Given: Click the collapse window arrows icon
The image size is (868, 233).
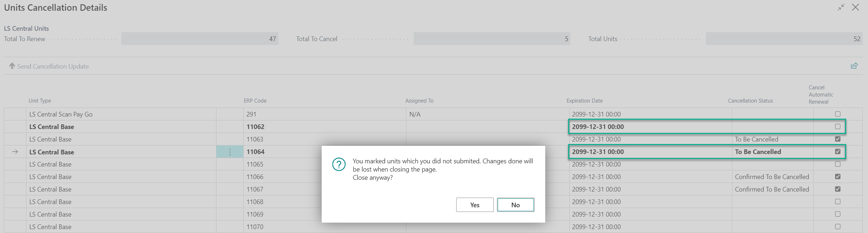Looking at the screenshot, I should click(x=841, y=8).
